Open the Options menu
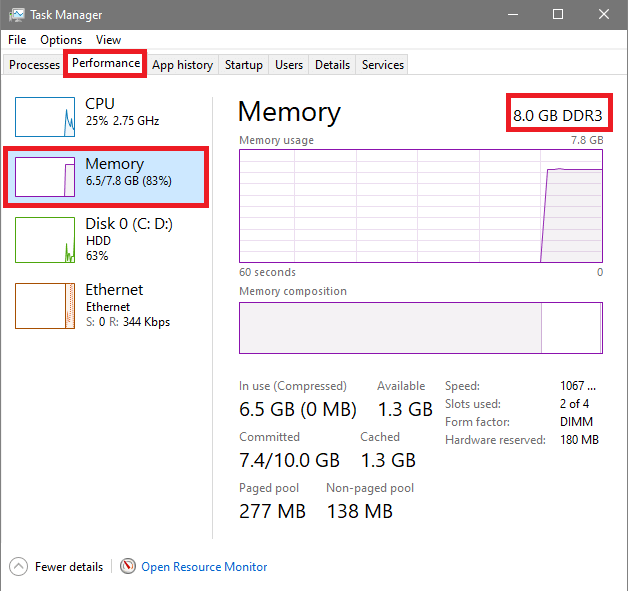This screenshot has width=628, height=591. 61,40
